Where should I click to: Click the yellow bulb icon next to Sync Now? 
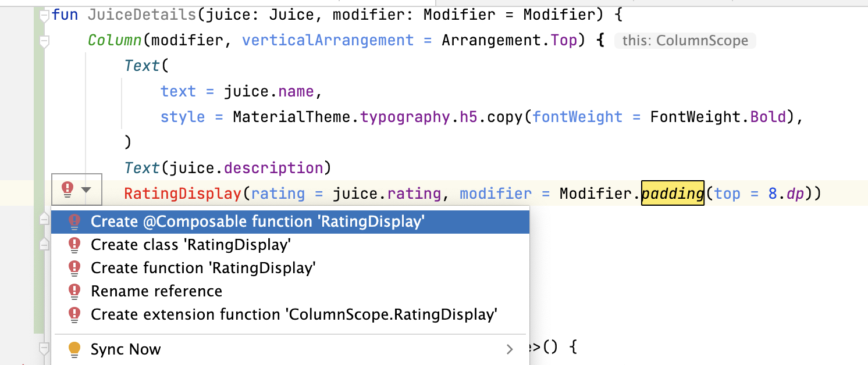coord(74,349)
